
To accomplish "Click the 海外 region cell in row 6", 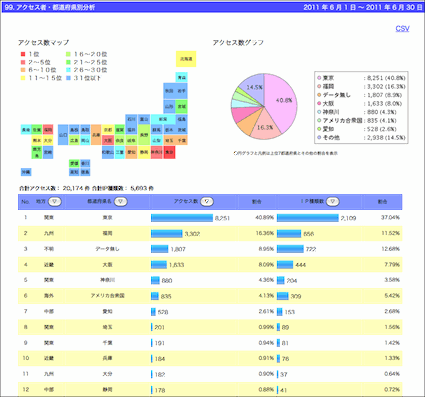I will click(49, 296).
